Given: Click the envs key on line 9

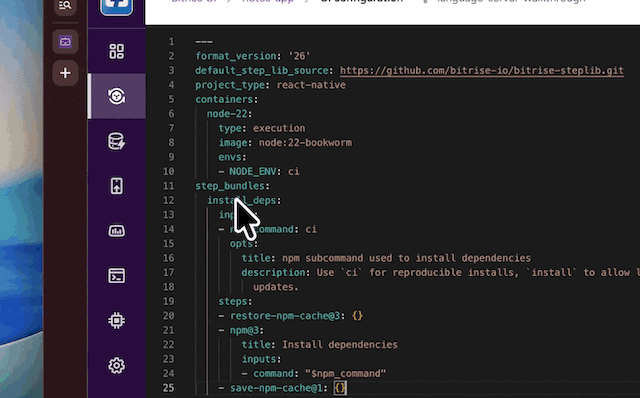Looking at the screenshot, I should (x=230, y=157).
